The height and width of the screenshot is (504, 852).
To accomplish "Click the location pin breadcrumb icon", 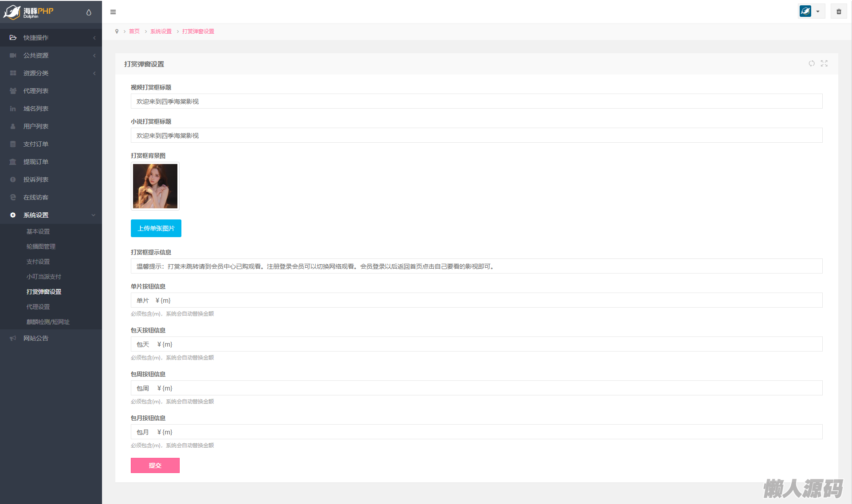I will point(117,31).
